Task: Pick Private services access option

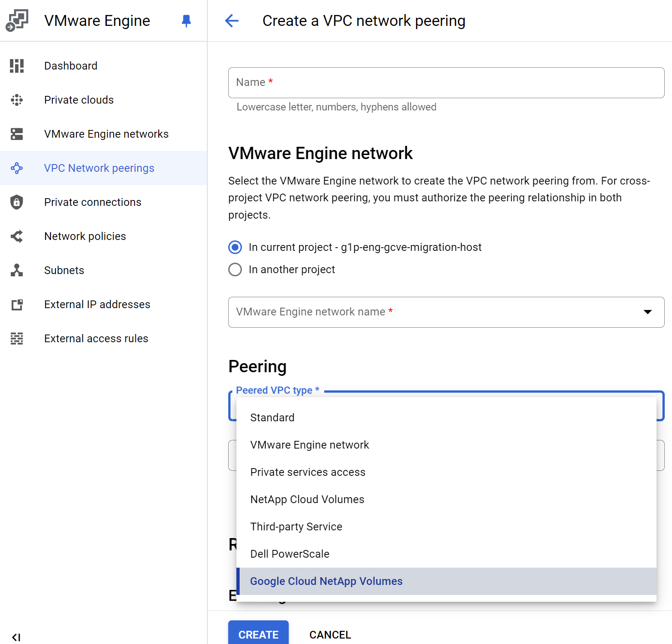Action: [x=308, y=472]
